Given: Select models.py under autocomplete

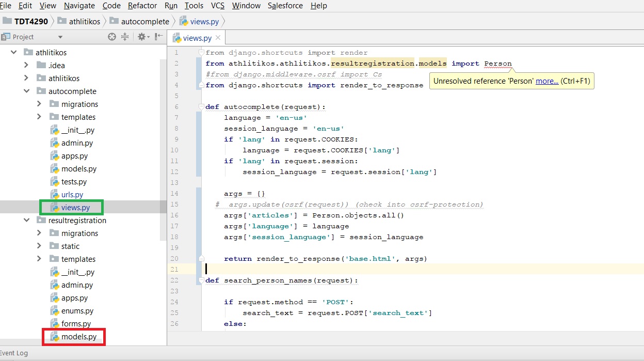Looking at the screenshot, I should click(x=73, y=169).
